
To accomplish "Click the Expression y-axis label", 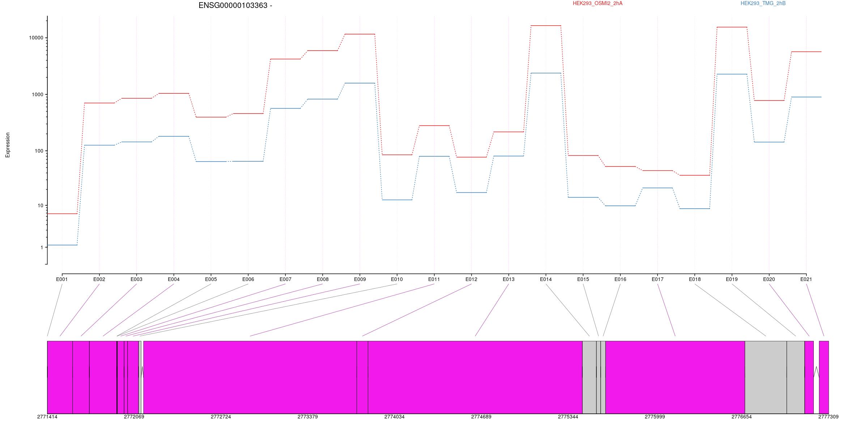I will [8, 145].
